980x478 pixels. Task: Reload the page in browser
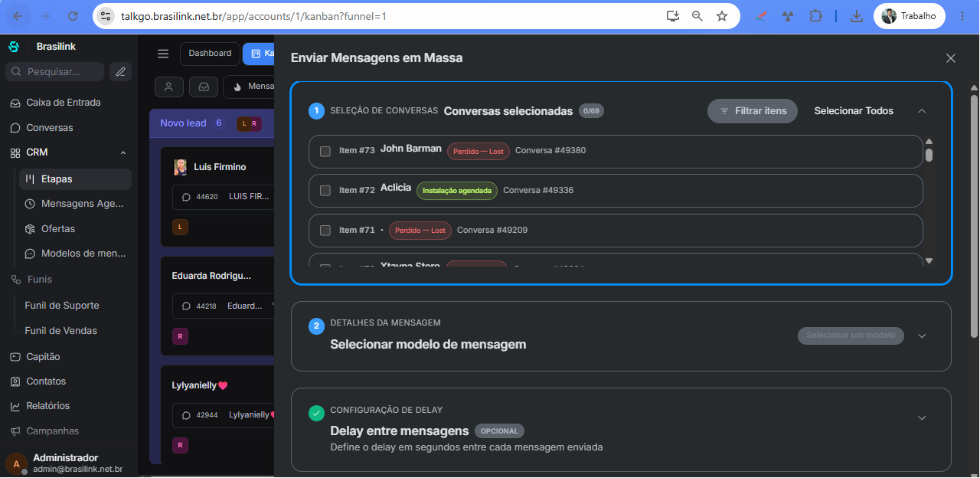point(73,15)
